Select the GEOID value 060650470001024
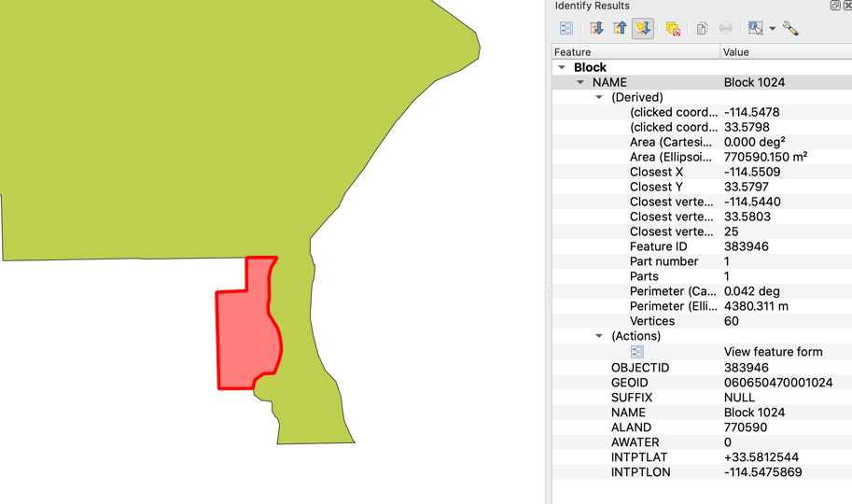The width and height of the screenshot is (852, 504). pyautogui.click(x=778, y=383)
